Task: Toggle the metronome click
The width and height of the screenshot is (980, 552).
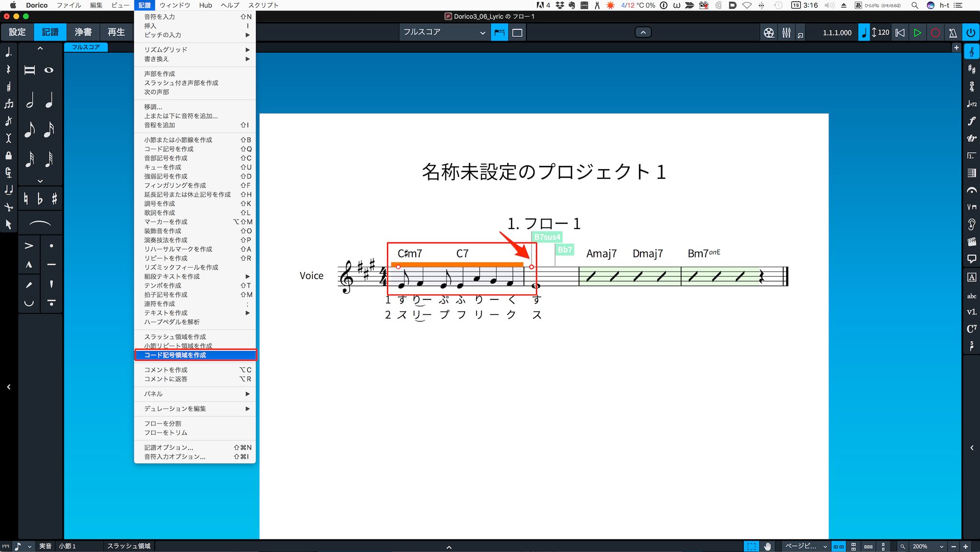Action: [x=953, y=33]
